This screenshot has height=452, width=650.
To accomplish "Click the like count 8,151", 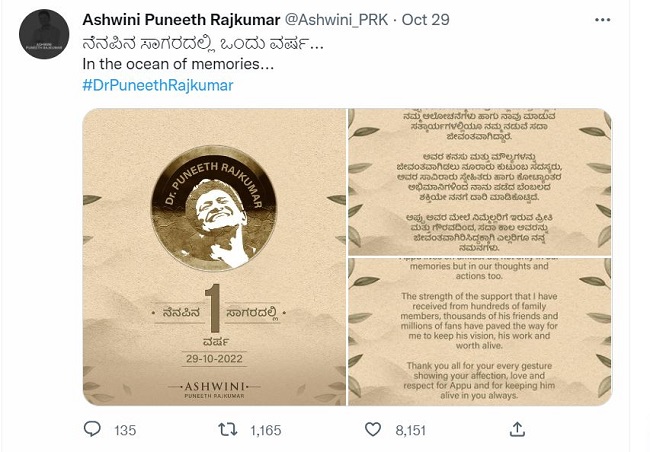I will click(x=410, y=430).
